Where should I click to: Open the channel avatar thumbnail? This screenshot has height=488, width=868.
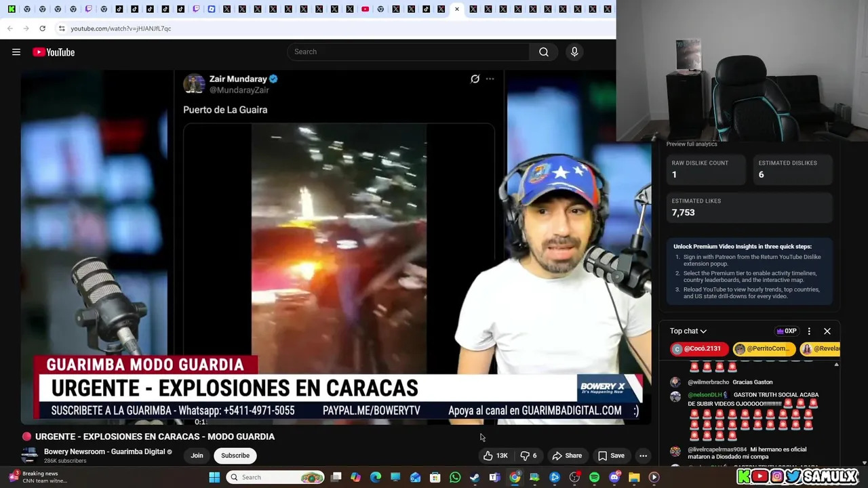29,455
